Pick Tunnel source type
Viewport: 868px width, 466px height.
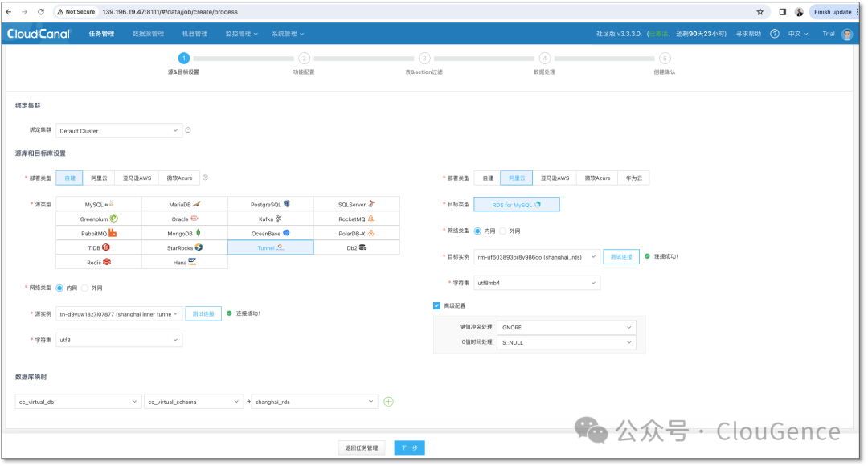pos(270,247)
